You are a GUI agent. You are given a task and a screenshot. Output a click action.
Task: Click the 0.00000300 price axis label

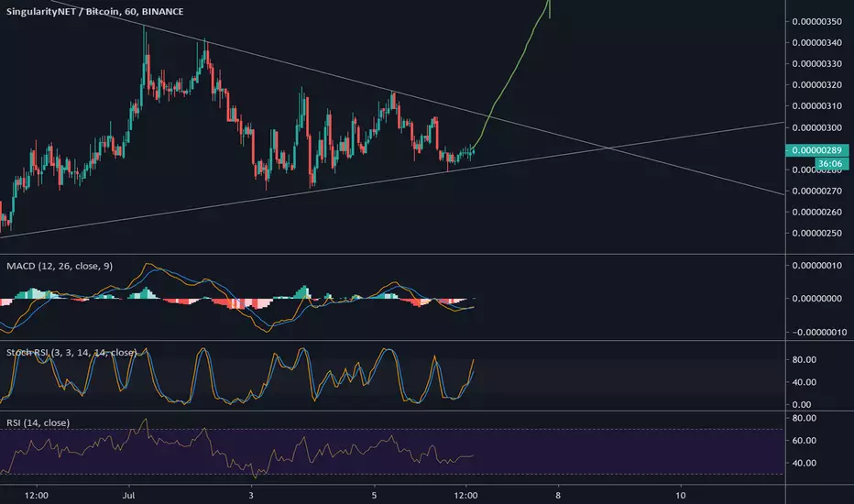pos(816,127)
